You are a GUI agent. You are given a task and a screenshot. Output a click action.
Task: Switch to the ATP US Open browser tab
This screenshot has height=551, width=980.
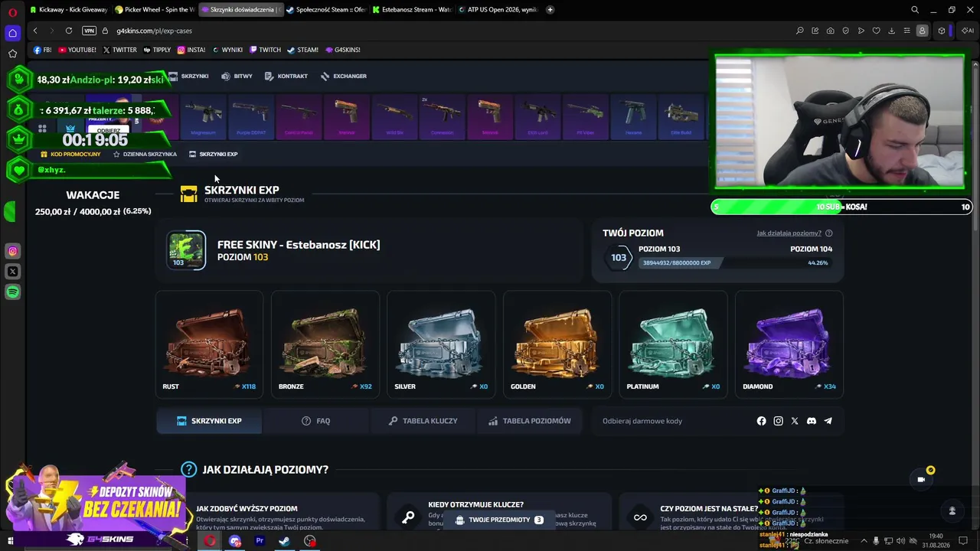(498, 9)
